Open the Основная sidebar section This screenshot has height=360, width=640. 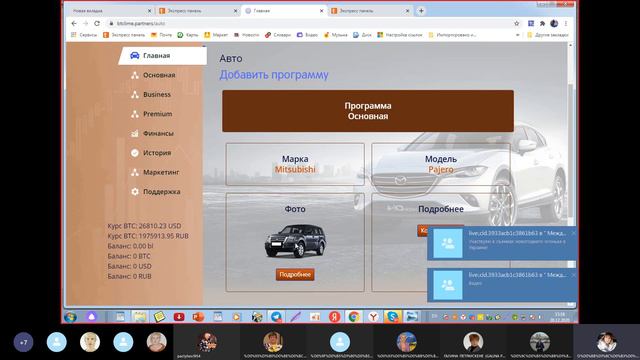click(x=153, y=75)
